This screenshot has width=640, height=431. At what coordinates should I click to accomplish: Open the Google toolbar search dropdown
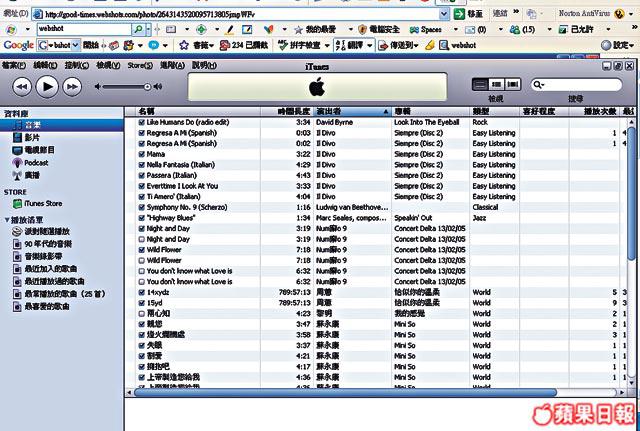click(x=75, y=45)
